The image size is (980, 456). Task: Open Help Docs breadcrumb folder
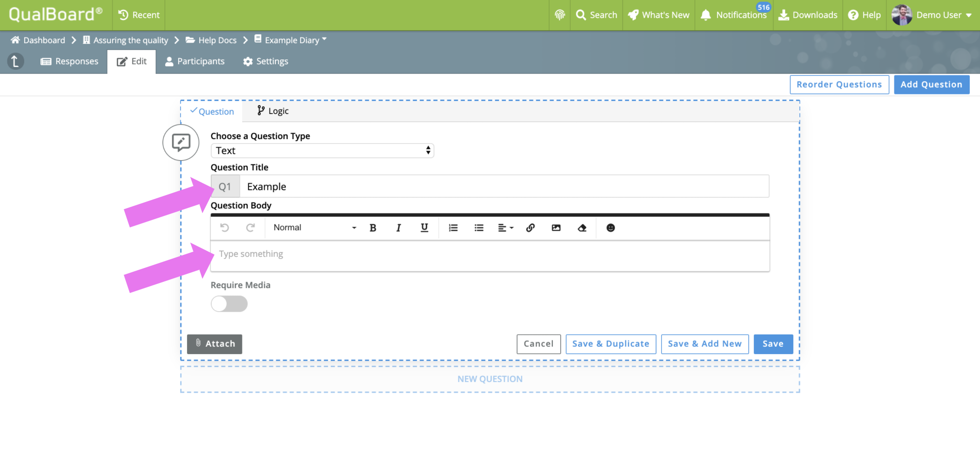point(211,40)
